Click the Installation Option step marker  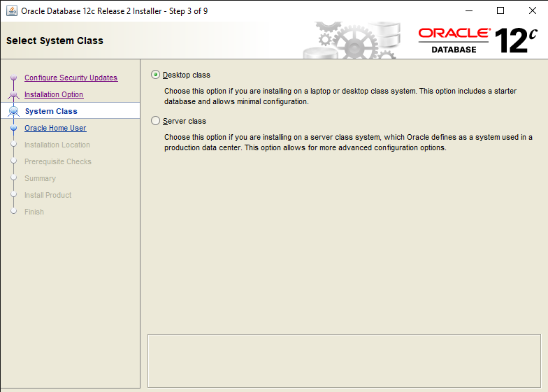coord(14,94)
